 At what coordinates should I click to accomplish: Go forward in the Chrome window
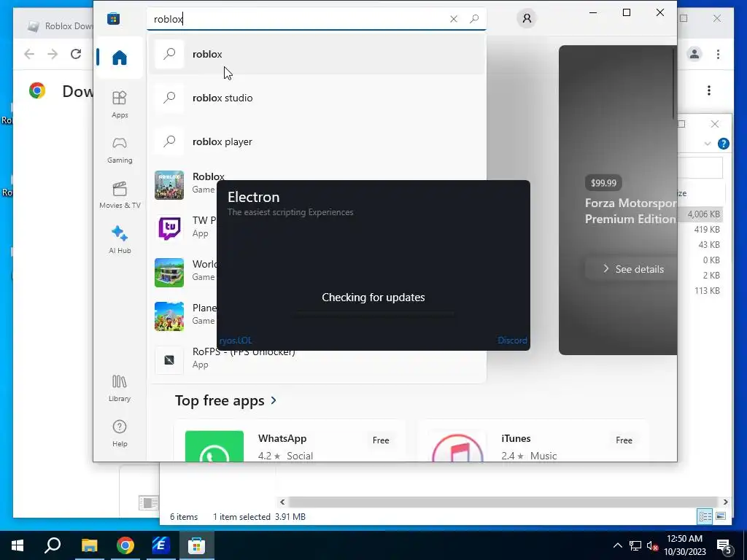pos(53,54)
